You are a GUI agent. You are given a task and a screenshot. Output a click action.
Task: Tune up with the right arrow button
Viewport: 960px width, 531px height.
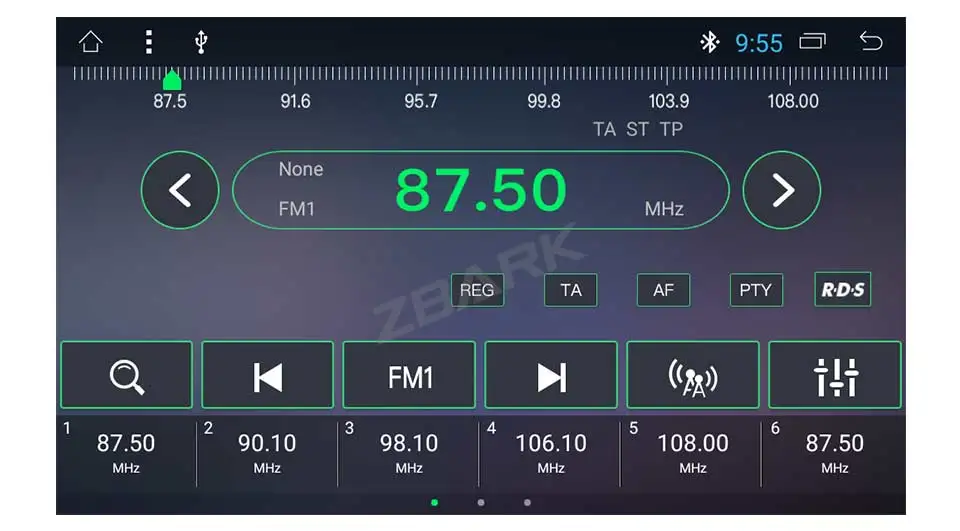pos(782,190)
